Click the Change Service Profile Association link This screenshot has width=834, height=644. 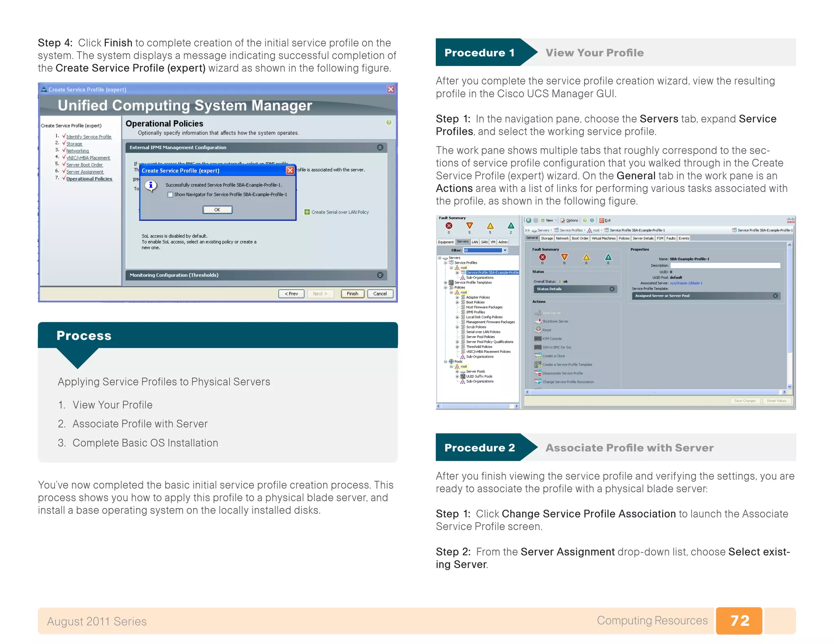coord(568,382)
